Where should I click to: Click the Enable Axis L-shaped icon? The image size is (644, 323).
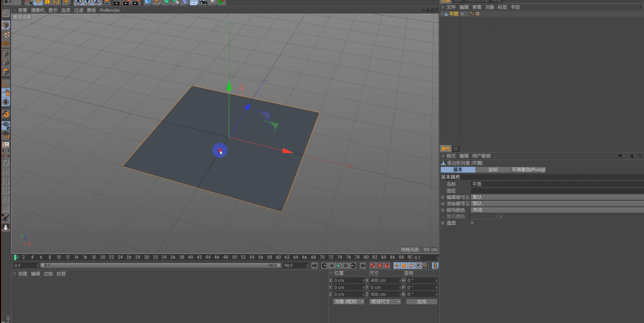click(x=6, y=83)
